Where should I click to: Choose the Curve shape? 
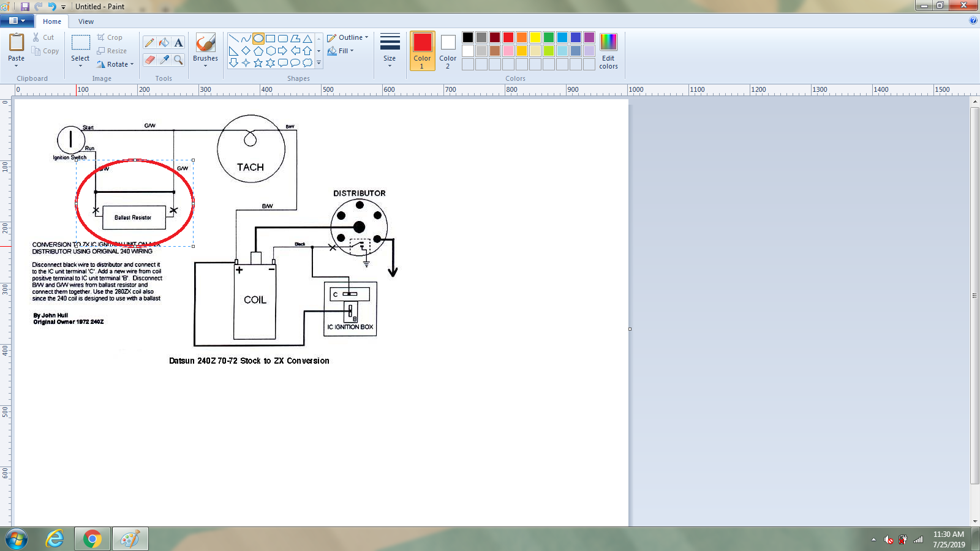pos(246,39)
